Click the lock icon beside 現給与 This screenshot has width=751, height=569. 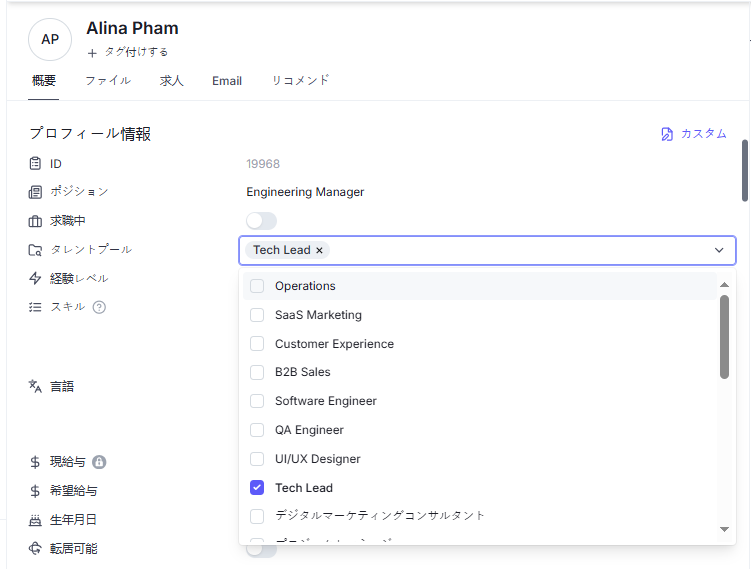coord(99,462)
